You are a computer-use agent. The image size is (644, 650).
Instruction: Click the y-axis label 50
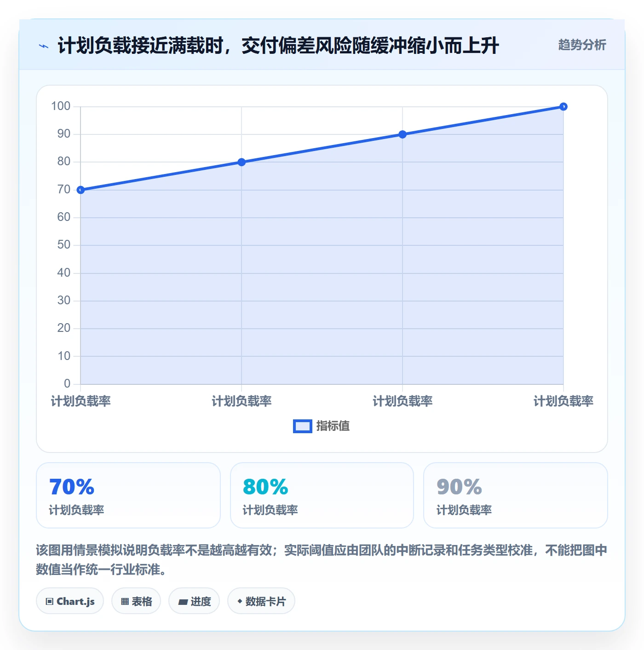(x=64, y=245)
